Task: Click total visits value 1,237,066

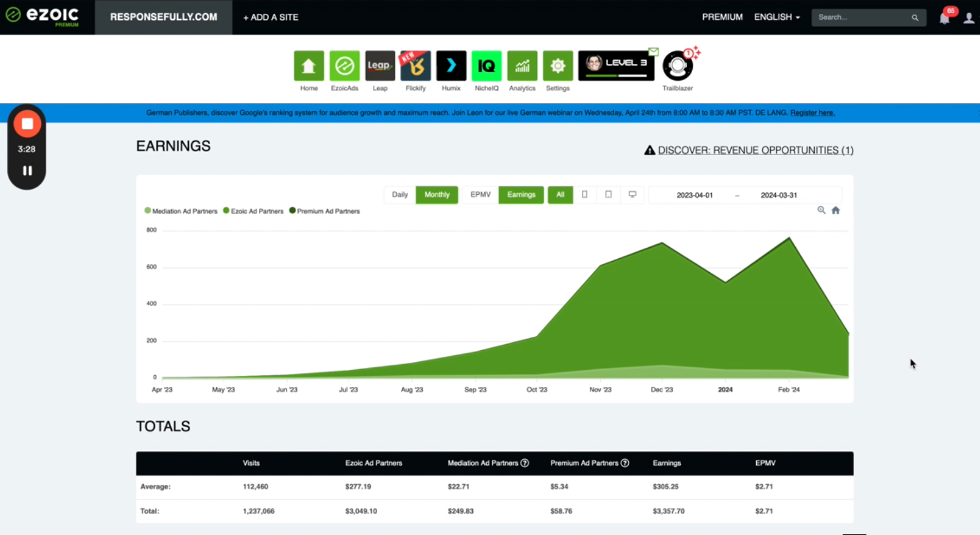Action: click(x=259, y=511)
